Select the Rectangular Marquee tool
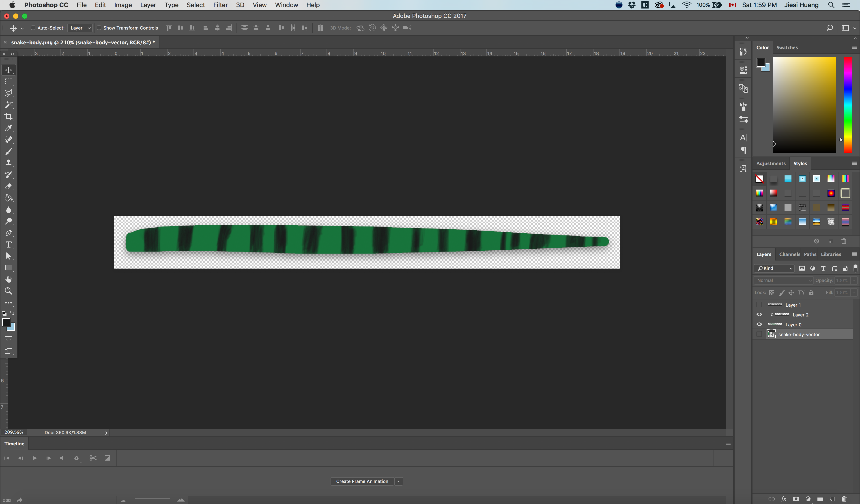Image resolution: width=860 pixels, height=504 pixels. pyautogui.click(x=9, y=81)
